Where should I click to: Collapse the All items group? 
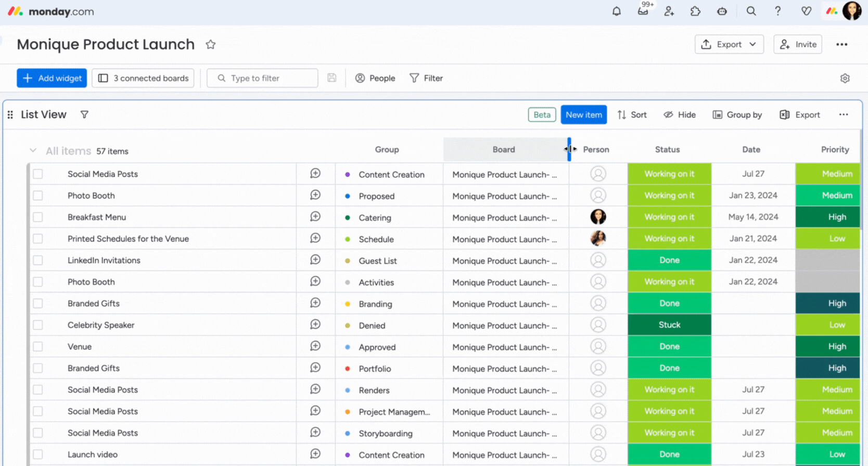tap(33, 151)
